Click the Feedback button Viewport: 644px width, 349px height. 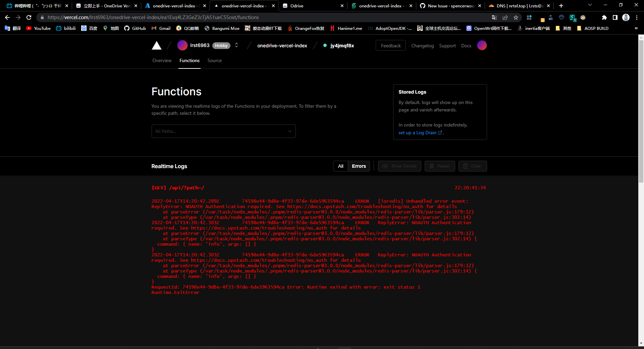391,46
